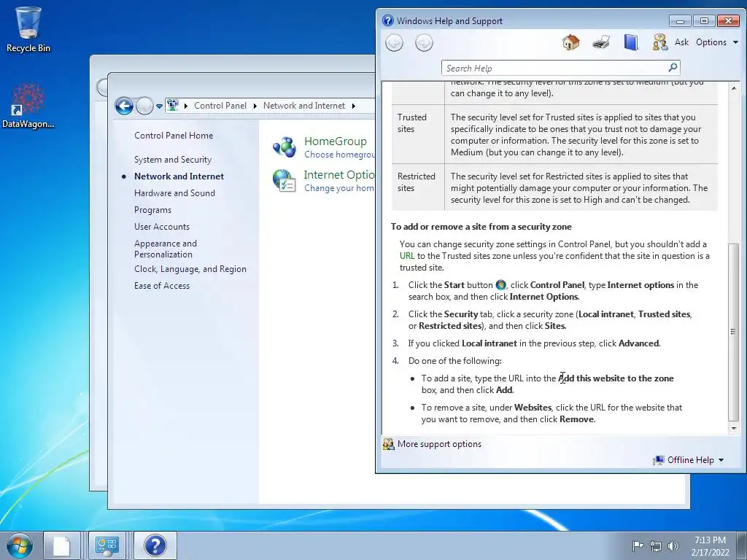Viewport: 747px width, 560px height.
Task: Click the volume speaker tray icon
Action: pyautogui.click(x=673, y=545)
